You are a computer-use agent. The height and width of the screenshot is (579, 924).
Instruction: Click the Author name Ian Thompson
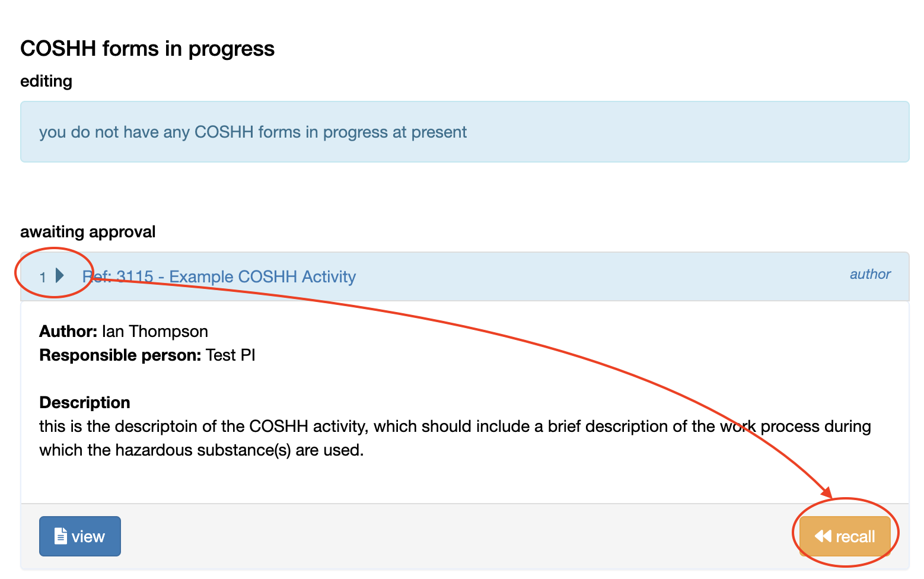(x=155, y=331)
